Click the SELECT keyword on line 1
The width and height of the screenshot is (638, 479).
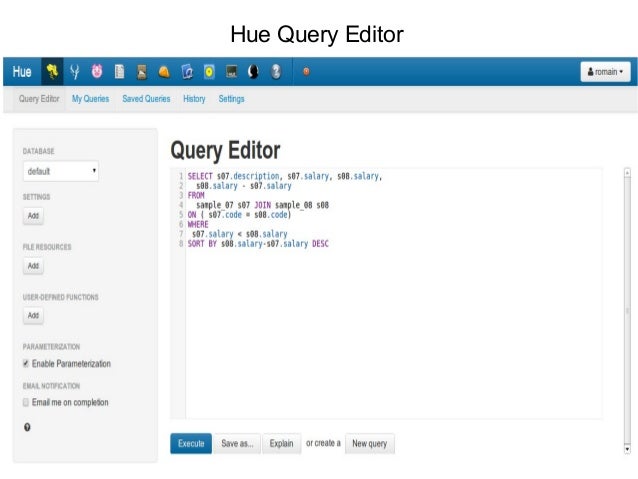(200, 176)
